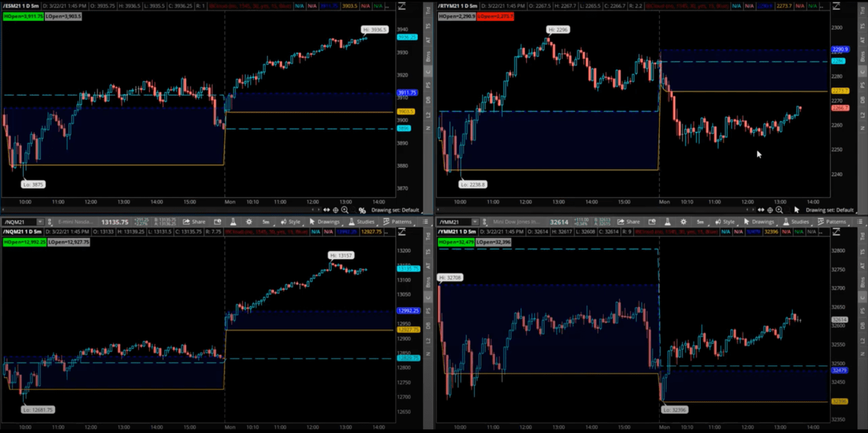This screenshot has height=433, width=868.
Task: Click the pan arrows icon below /ESM21 chart
Action: pos(327,210)
